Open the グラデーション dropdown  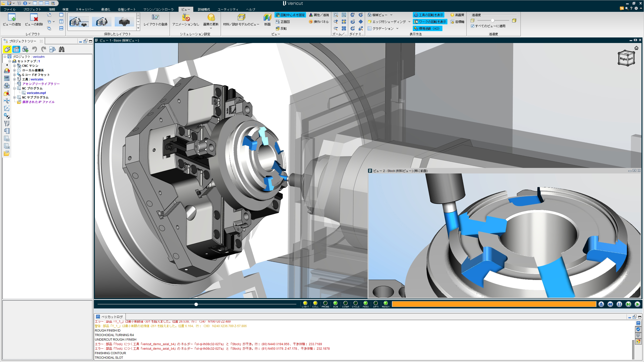tap(397, 28)
